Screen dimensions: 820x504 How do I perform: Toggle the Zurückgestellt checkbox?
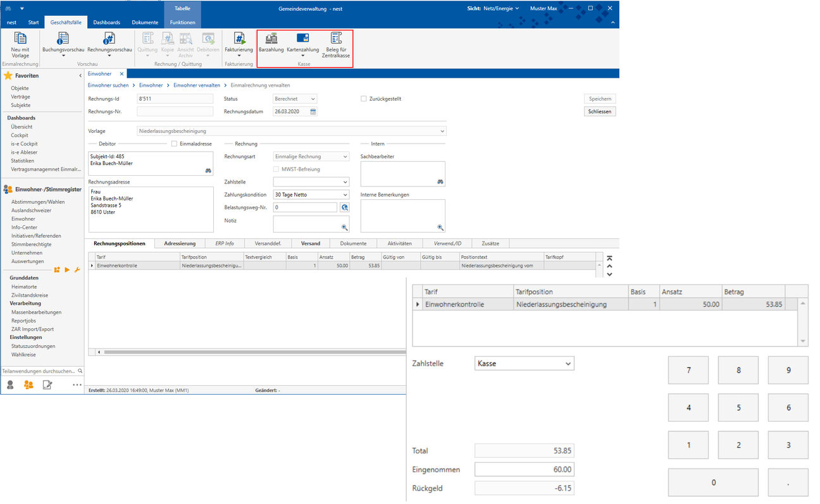[x=364, y=99]
